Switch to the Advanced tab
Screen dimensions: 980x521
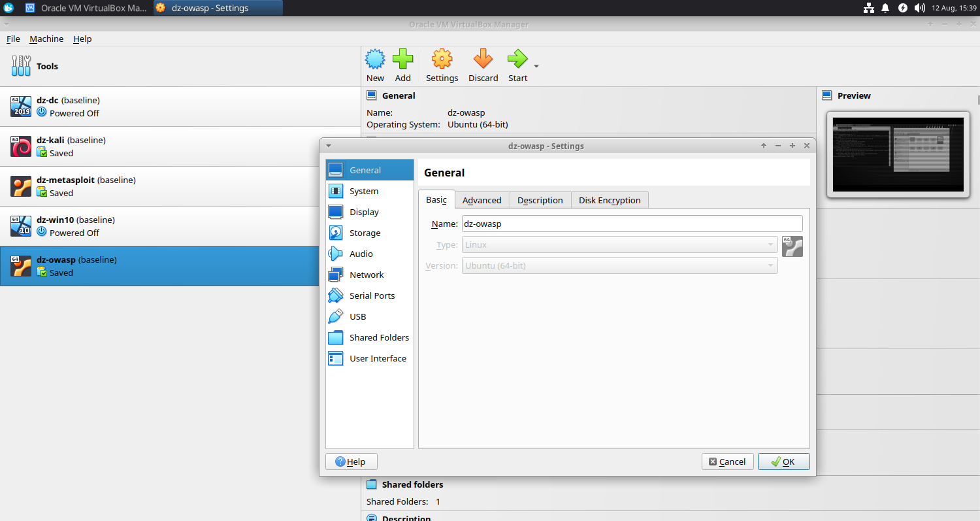(482, 200)
